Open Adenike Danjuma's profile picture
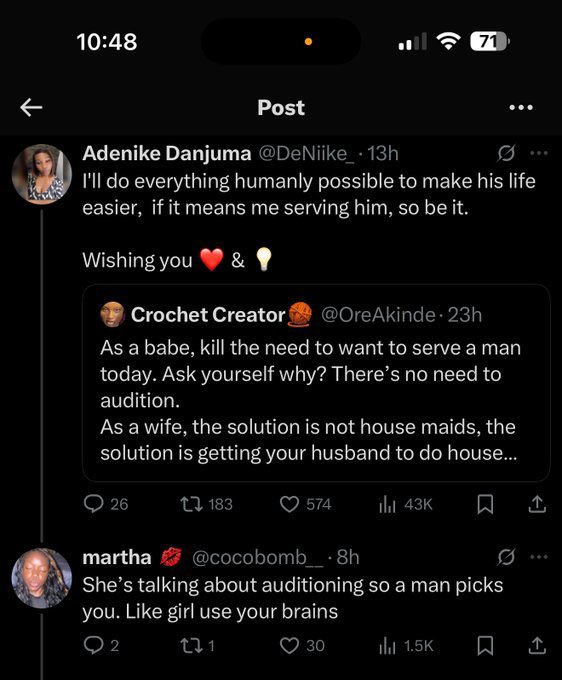Image resolution: width=562 pixels, height=680 pixels. [42, 174]
